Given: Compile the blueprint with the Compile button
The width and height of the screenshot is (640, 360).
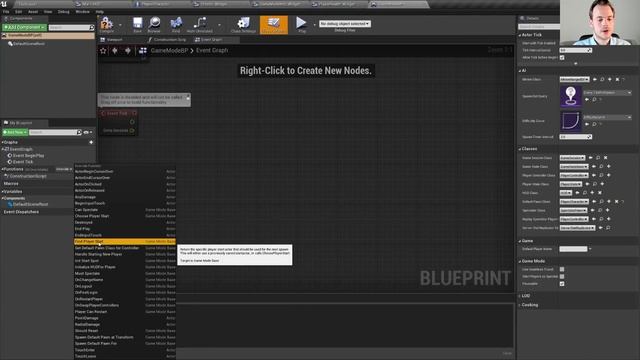Looking at the screenshot, I should pyautogui.click(x=107, y=25).
